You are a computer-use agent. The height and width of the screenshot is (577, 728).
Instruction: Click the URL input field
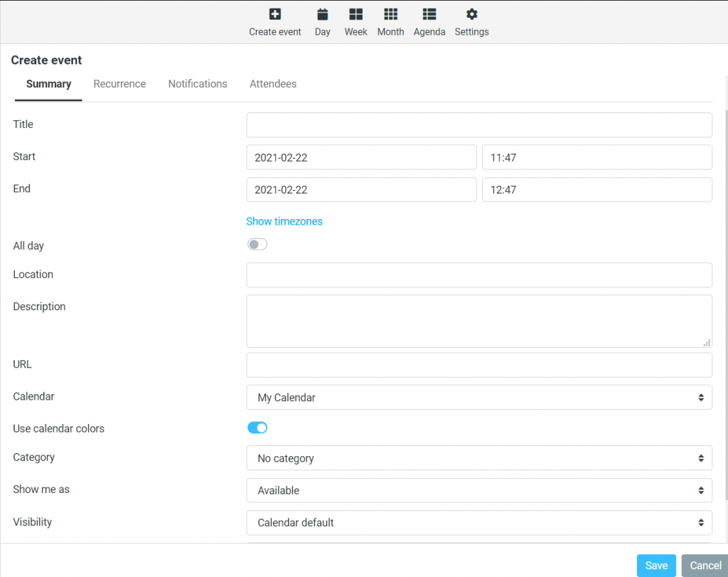click(x=479, y=365)
